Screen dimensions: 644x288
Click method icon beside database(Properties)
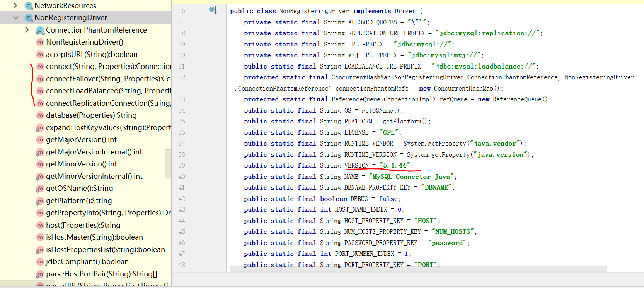coord(40,115)
